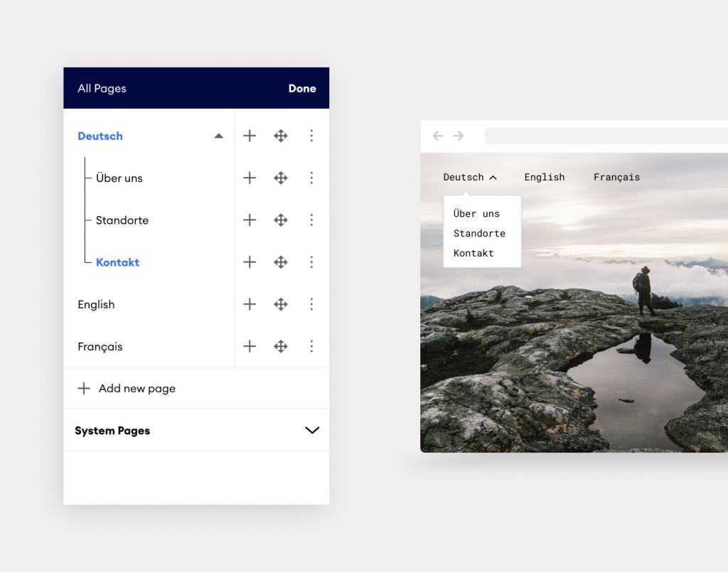Click the move handle for Über uns

(x=281, y=178)
